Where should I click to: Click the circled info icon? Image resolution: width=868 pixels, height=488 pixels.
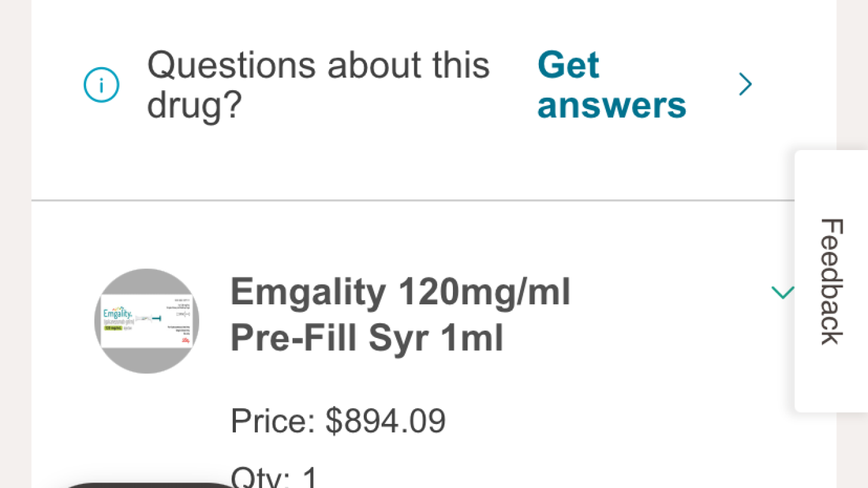tap(101, 85)
